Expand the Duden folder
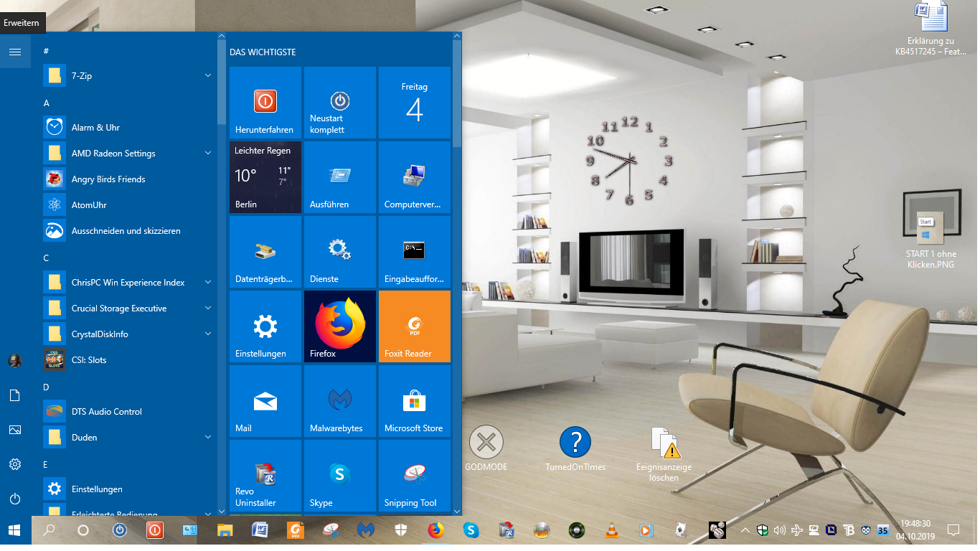980x551 pixels. pyautogui.click(x=129, y=437)
